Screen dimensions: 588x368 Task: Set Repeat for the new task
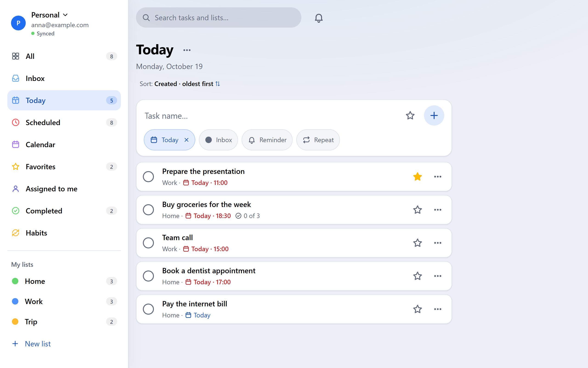318,140
